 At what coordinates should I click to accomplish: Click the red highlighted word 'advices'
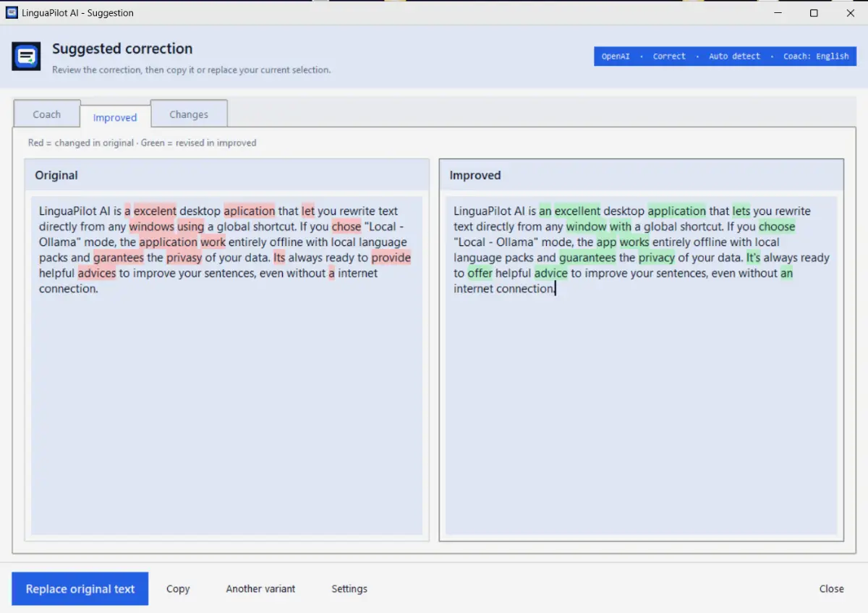coord(97,273)
